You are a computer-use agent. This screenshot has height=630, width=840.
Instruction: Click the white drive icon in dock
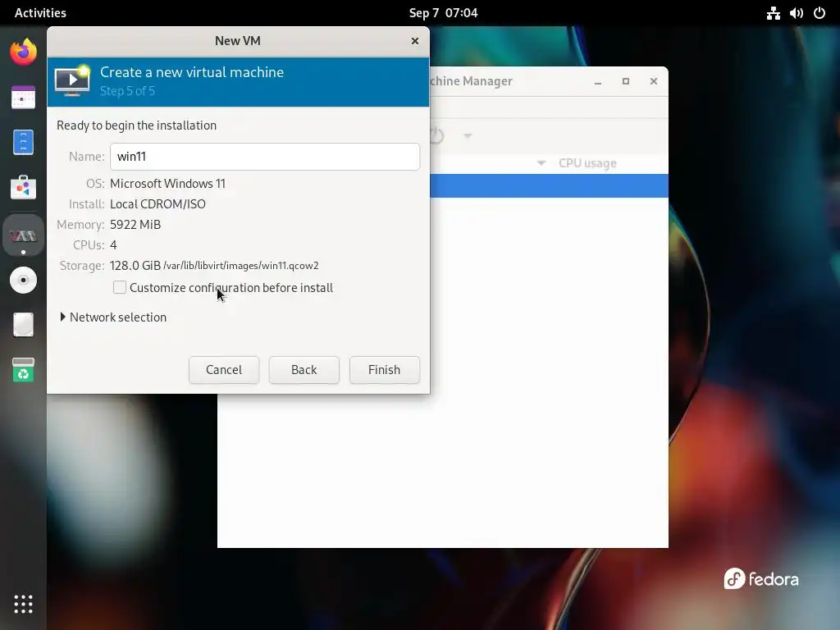click(23, 325)
